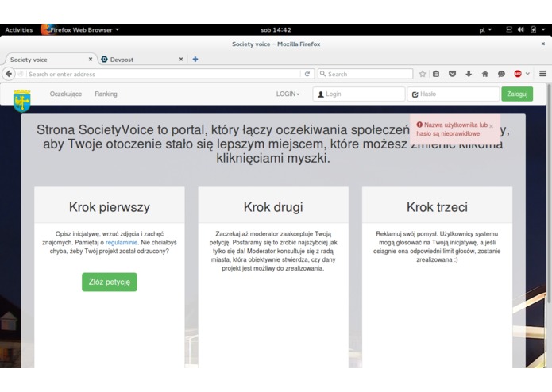Open the clock showing sob 14:42
Viewport: 552px width, 392px height.
pos(276,30)
